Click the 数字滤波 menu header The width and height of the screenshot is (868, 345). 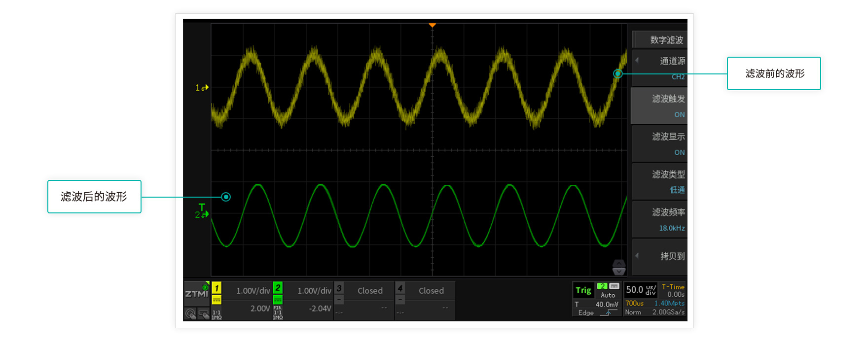(x=659, y=40)
